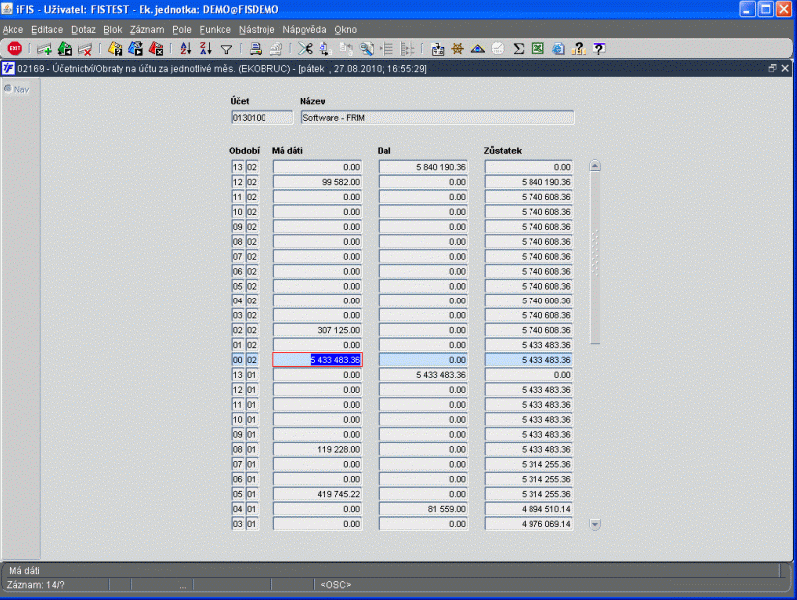Viewport: 797px width, 600px height.
Task: Click the red cancel-query icon
Action: click(156, 49)
